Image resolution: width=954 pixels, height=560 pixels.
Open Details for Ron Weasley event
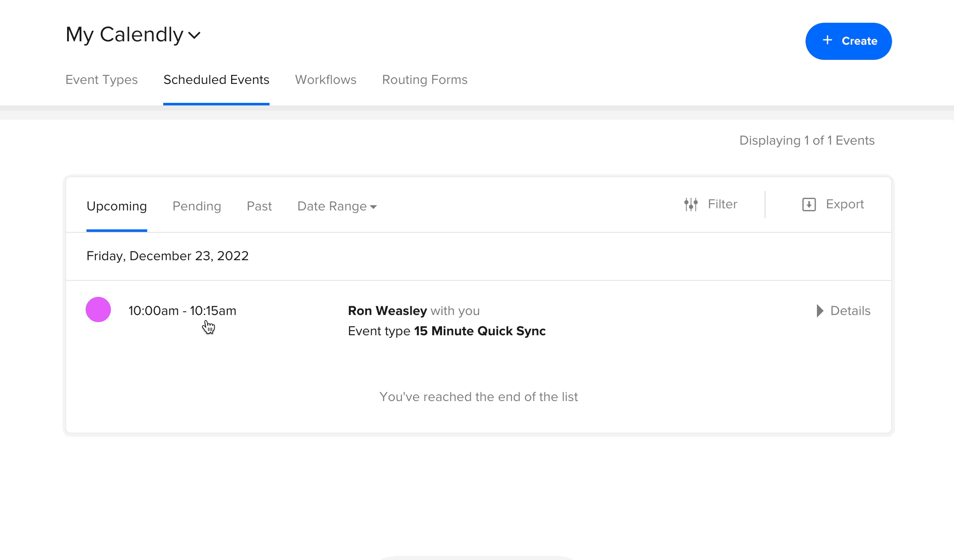[850, 311]
